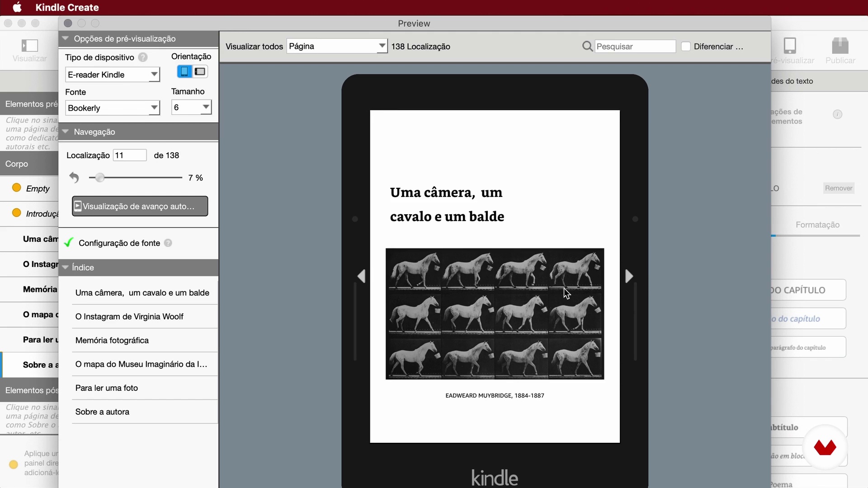Click the undo location arrow icon
This screenshot has width=868, height=488.
(74, 178)
